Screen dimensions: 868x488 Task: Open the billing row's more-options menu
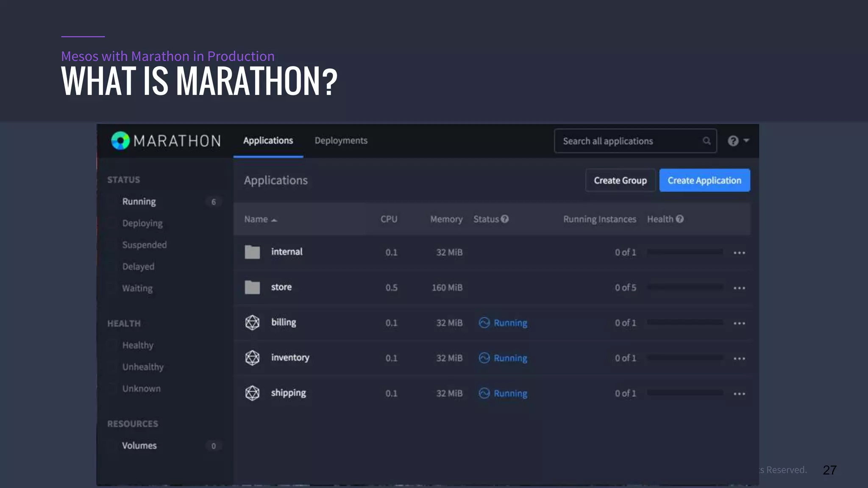tap(739, 323)
